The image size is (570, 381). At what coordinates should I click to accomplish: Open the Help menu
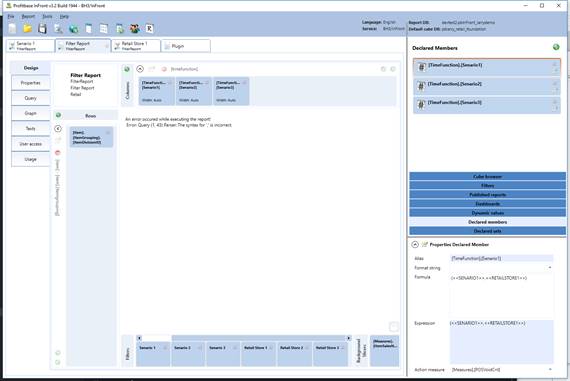coord(64,16)
